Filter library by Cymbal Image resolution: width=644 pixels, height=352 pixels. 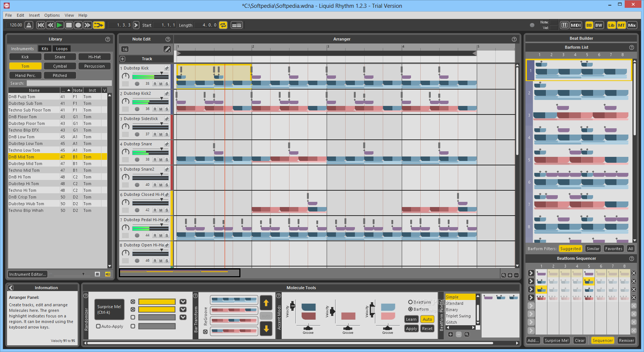point(60,66)
